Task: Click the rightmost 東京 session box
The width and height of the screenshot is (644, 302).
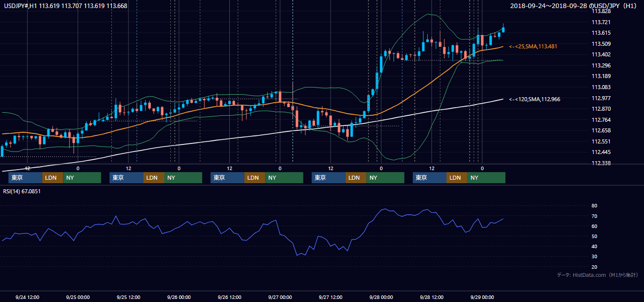Action: (x=429, y=178)
